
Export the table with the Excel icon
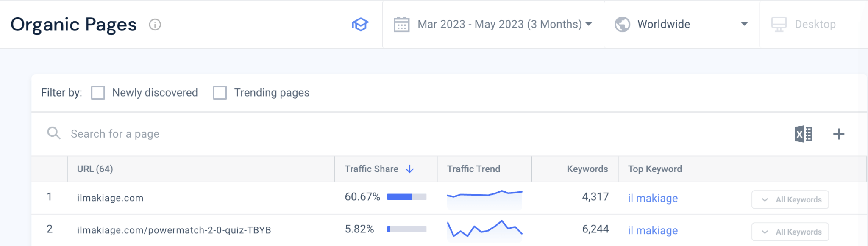coord(804,133)
